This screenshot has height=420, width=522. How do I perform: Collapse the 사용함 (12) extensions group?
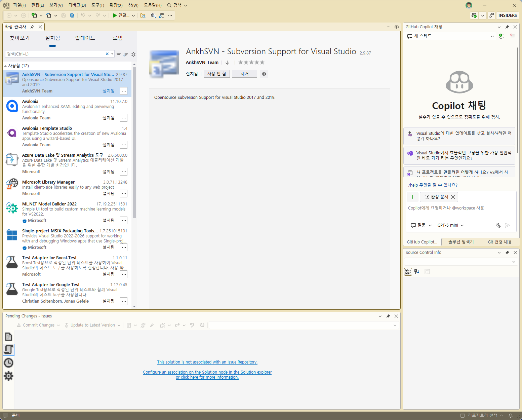point(5,66)
